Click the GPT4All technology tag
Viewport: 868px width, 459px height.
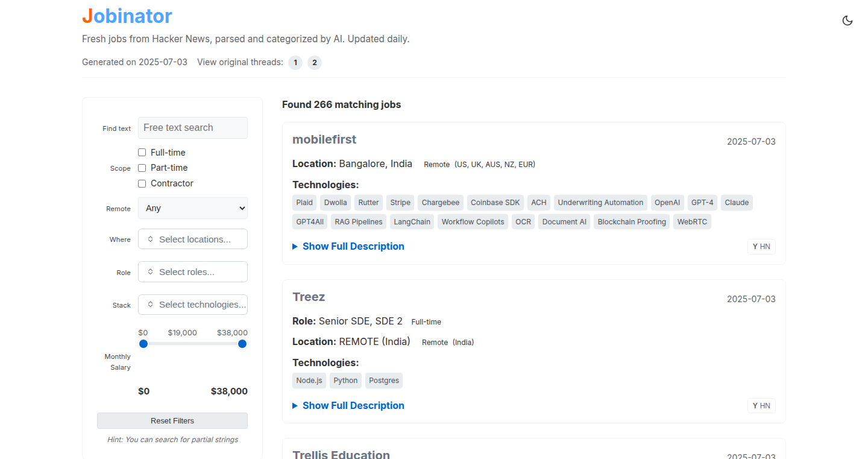[310, 222]
